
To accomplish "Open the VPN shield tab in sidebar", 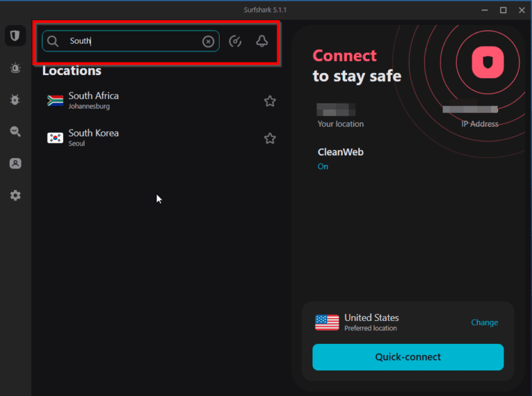I will [15, 35].
